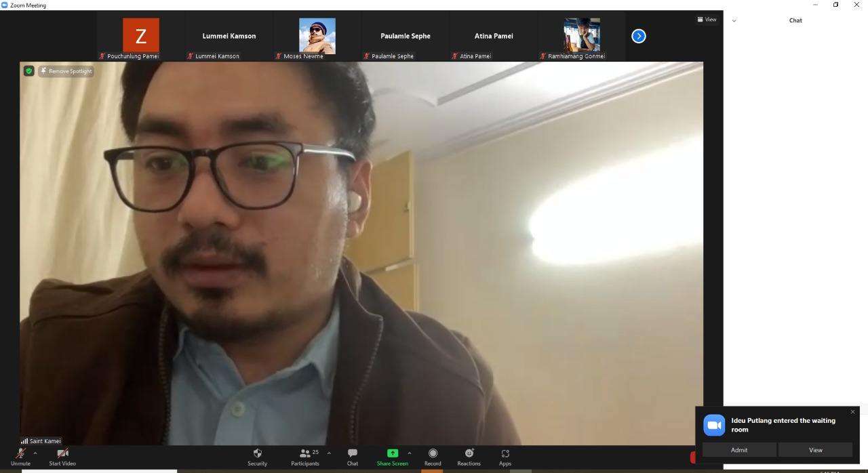
Task: Unmute the microphone
Action: coord(20,457)
